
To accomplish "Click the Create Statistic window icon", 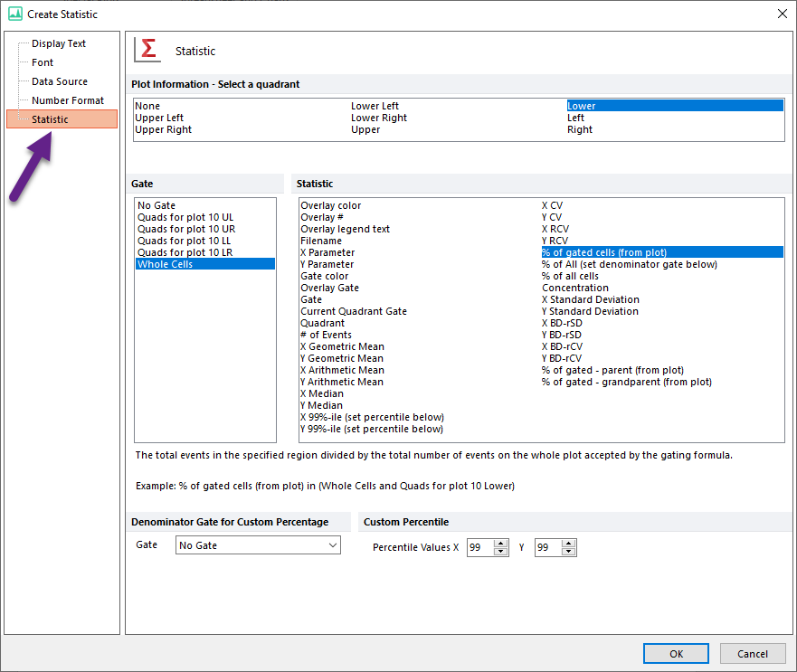I will [15, 14].
